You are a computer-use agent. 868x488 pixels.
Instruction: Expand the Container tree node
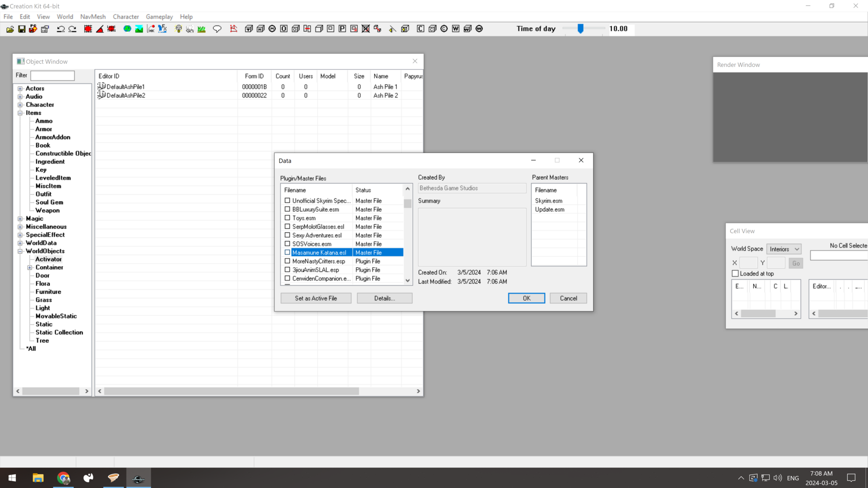coord(30,267)
